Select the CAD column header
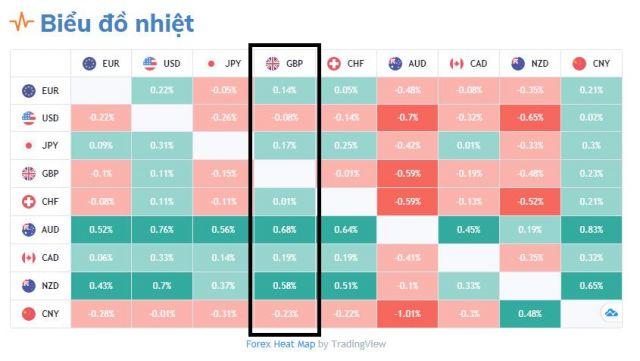The image size is (640, 361). pos(469,64)
